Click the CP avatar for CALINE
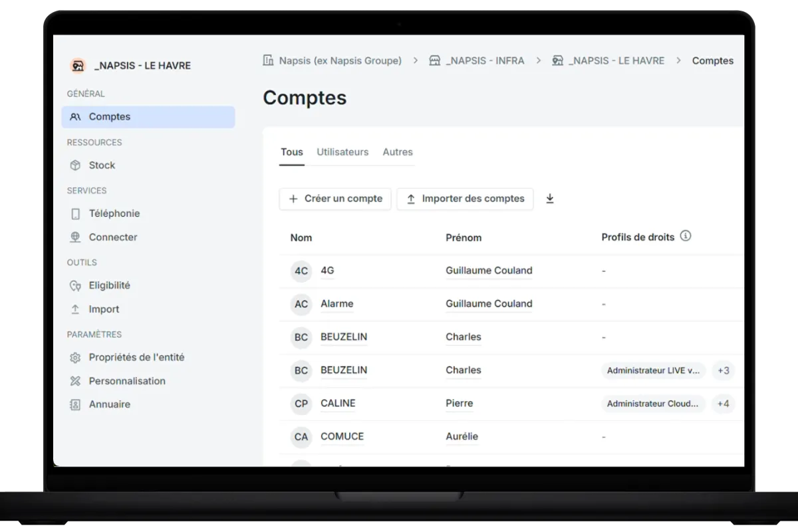The image size is (798, 532). tap(301, 404)
